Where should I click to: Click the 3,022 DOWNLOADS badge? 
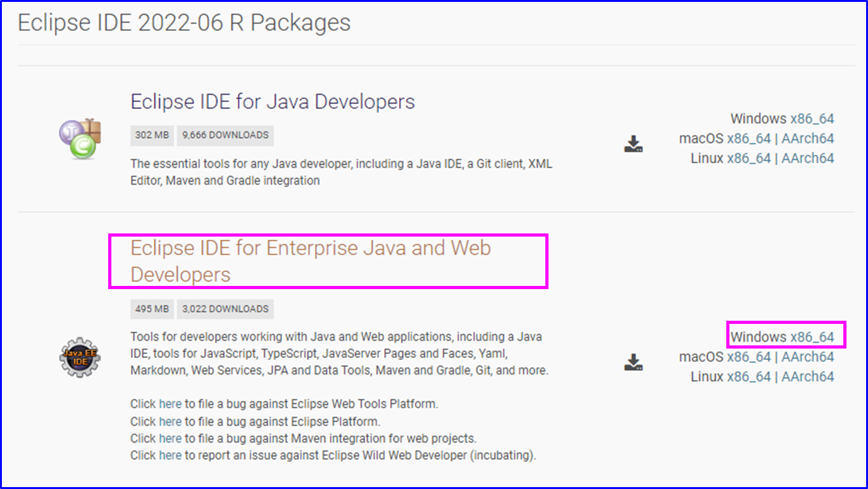click(x=225, y=309)
